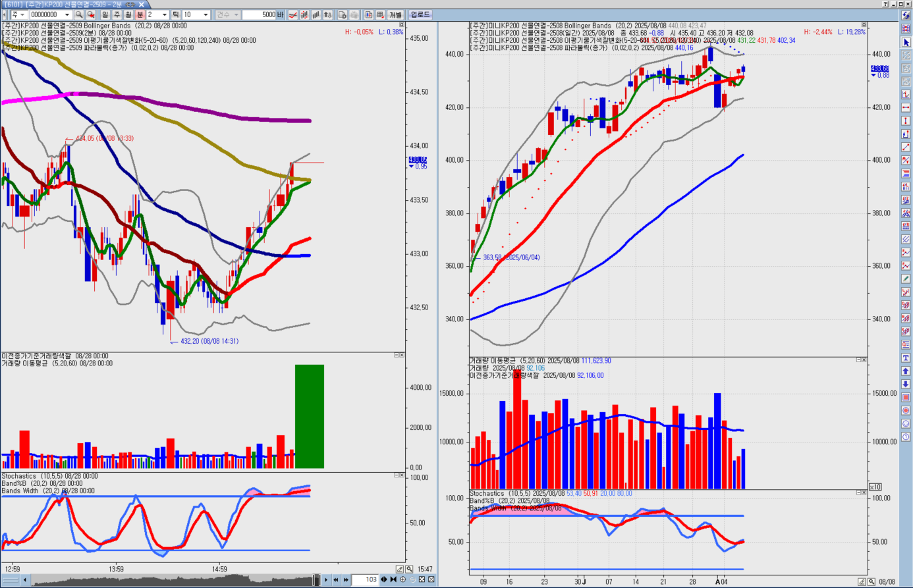The width and height of the screenshot is (913, 588).
Task: Click the down arrow marker tool
Action: pos(906,385)
